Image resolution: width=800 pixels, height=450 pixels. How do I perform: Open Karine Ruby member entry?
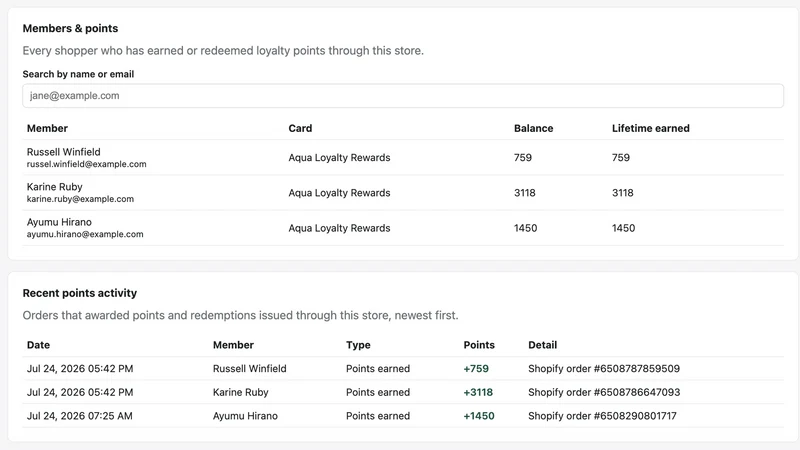[x=403, y=193]
